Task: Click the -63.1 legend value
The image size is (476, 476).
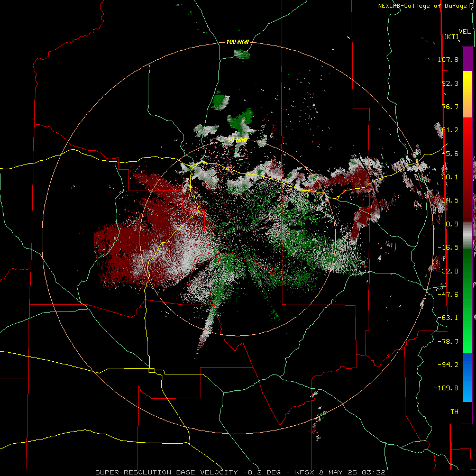Action: (x=448, y=318)
